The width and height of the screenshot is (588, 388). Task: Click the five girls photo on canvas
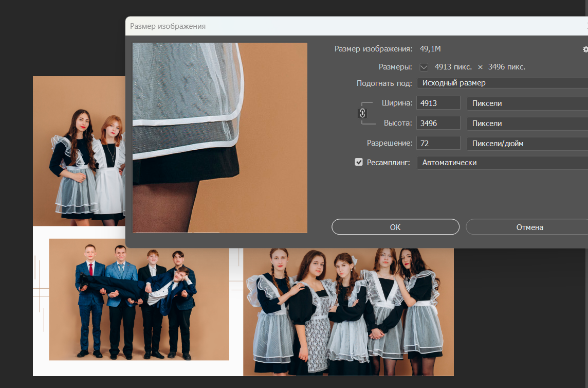click(348, 312)
